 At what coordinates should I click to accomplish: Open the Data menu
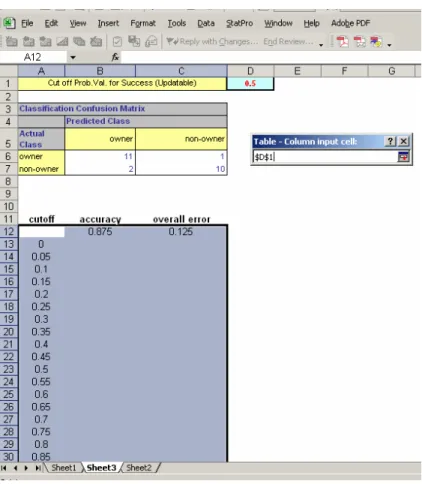coord(206,23)
